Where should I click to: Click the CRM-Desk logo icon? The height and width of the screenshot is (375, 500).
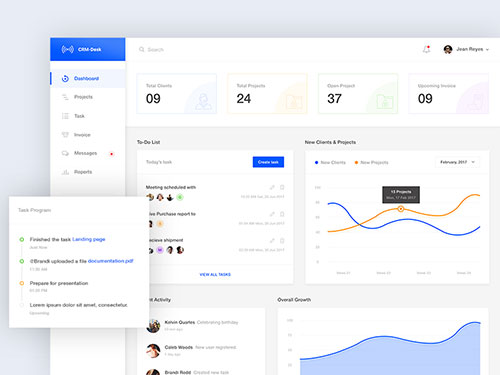[x=67, y=49]
